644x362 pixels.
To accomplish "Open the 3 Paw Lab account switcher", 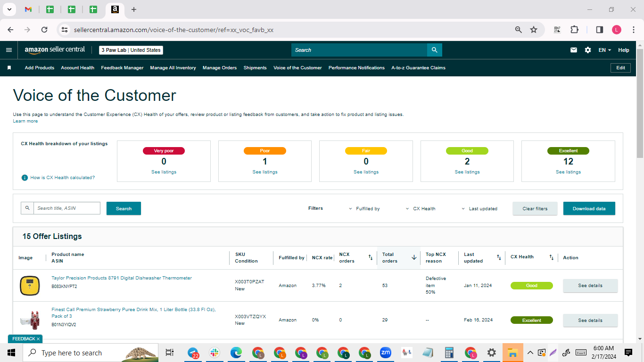I will tap(131, 50).
